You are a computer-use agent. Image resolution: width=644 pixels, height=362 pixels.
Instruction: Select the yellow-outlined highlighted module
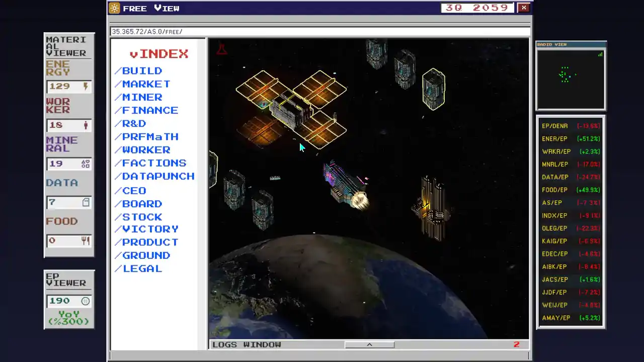pyautogui.click(x=434, y=89)
